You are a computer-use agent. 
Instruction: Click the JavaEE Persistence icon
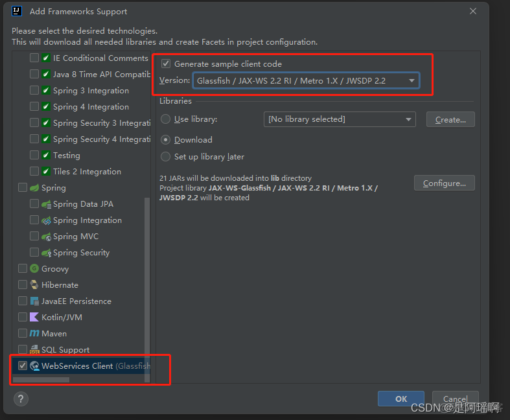tap(34, 301)
